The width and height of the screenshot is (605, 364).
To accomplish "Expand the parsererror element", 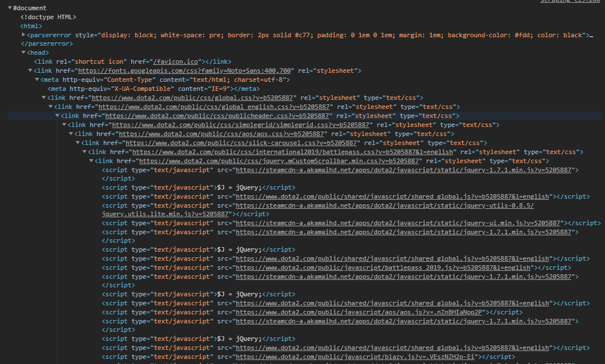I will (24, 34).
